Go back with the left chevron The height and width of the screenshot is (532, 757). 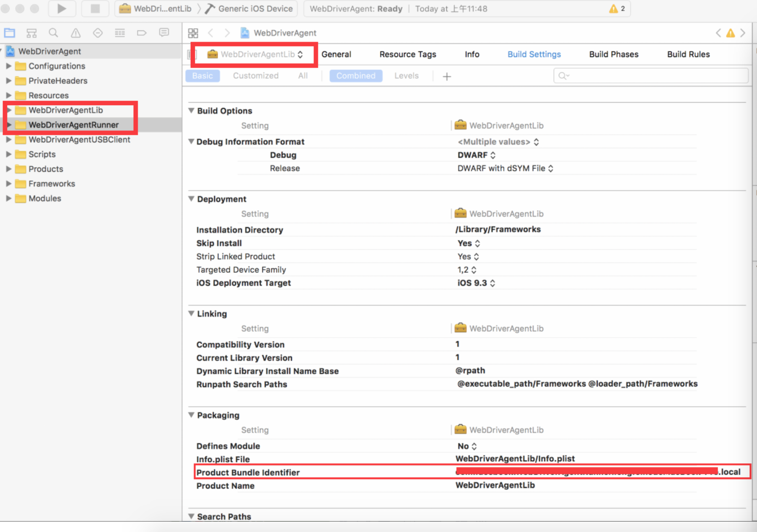tap(211, 33)
